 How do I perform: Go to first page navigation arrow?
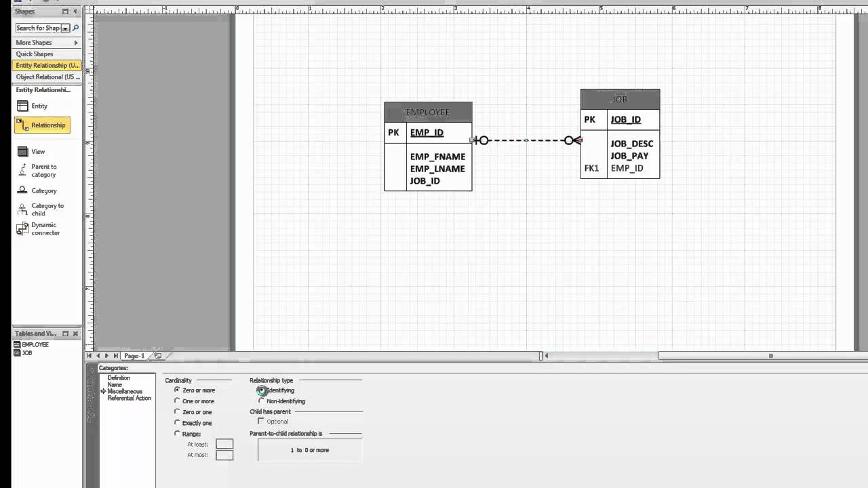coord(90,355)
